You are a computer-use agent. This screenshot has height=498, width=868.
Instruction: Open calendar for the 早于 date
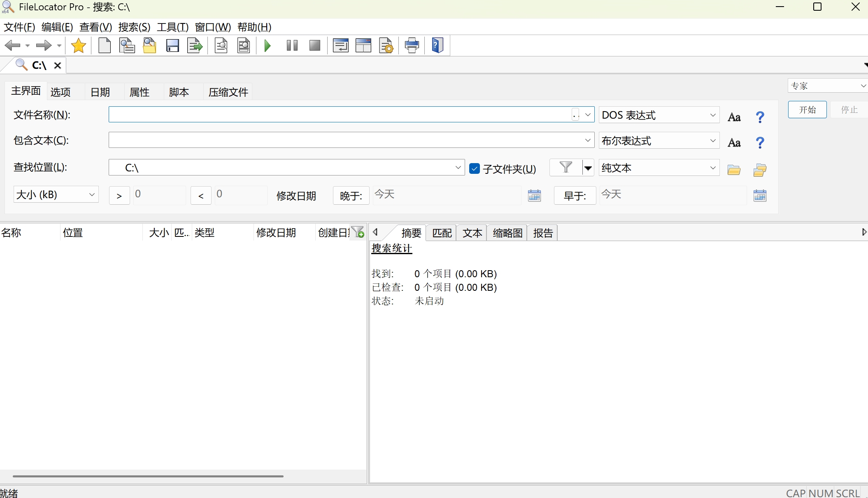click(760, 195)
